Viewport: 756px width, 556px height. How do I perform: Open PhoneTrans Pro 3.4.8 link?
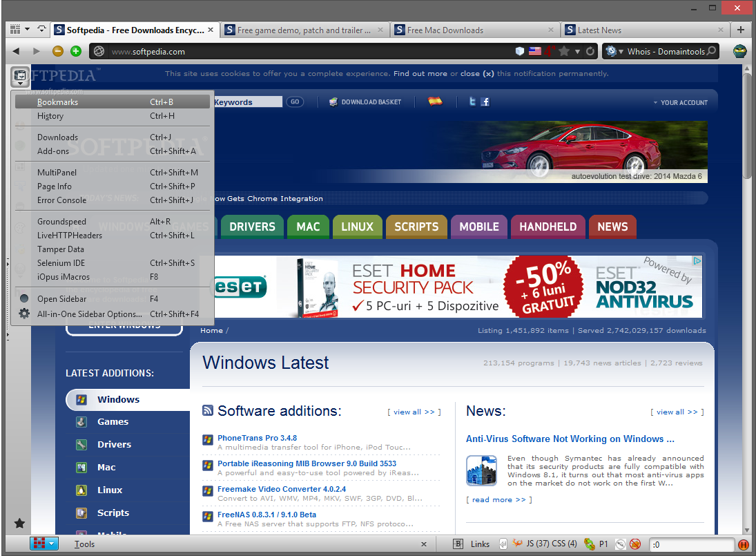[x=257, y=438]
